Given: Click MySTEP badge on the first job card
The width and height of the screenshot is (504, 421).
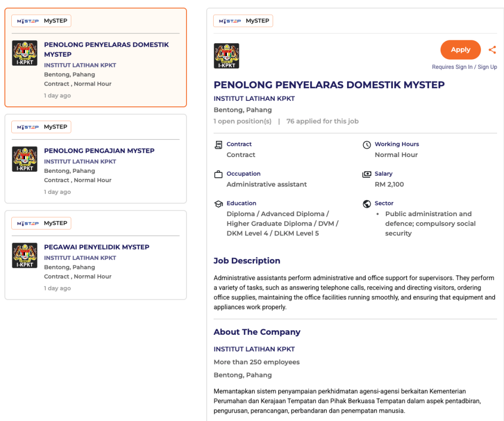Looking at the screenshot, I should click(x=41, y=21).
